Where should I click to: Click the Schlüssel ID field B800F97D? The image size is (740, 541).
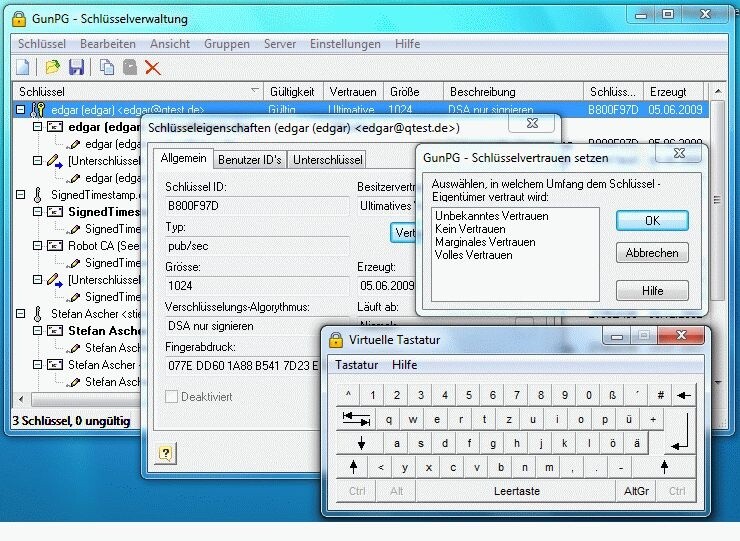(x=257, y=206)
